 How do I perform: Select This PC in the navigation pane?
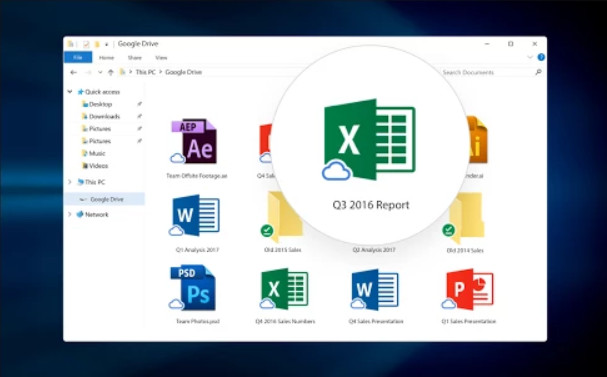tap(95, 182)
